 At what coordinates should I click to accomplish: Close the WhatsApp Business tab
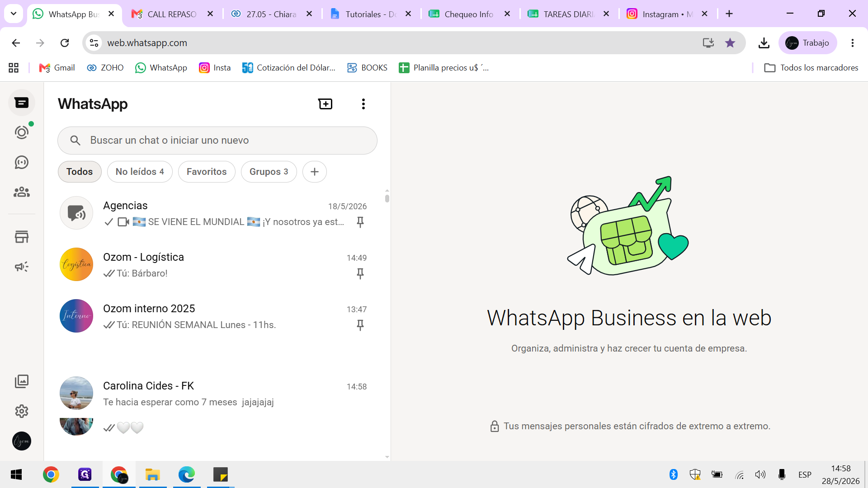pyautogui.click(x=111, y=14)
